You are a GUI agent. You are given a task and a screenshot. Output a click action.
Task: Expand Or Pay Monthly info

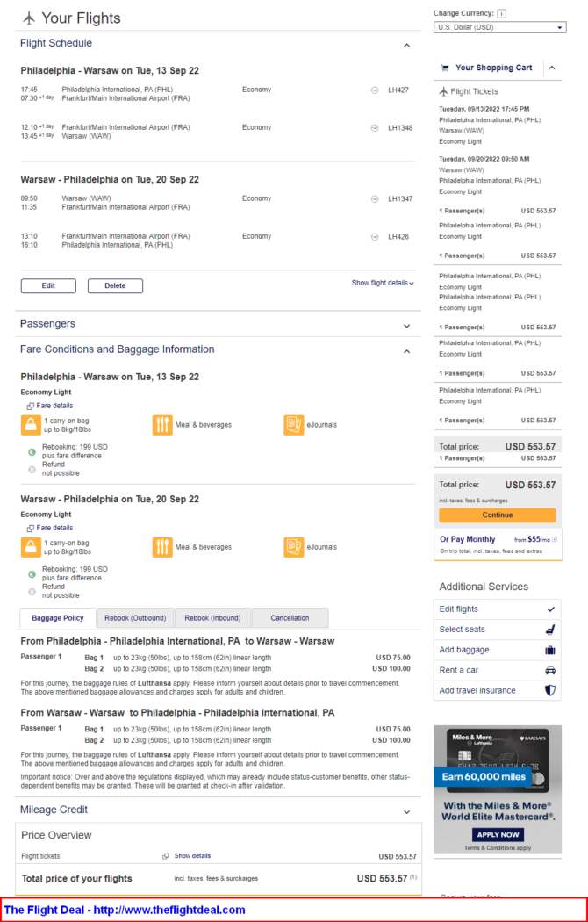[555, 539]
